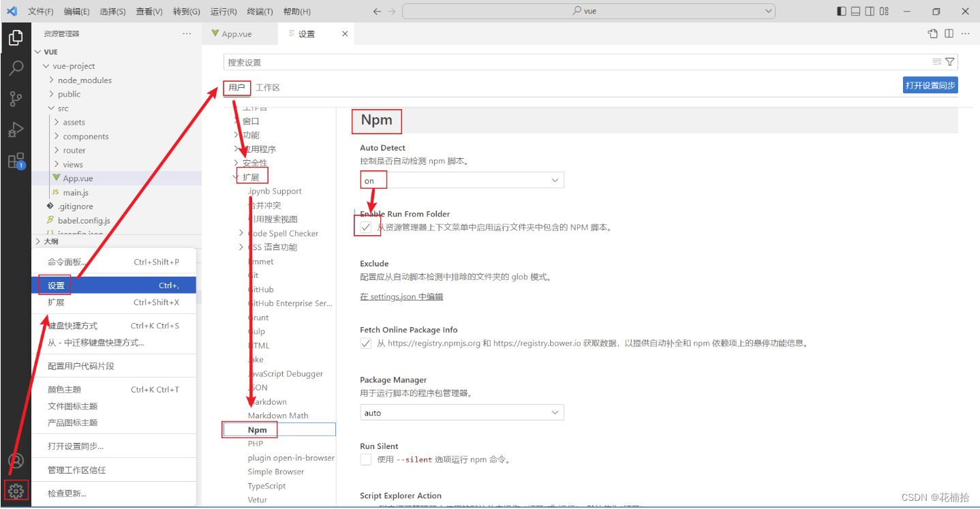980x509 pixels.
Task: Enable the Run Silent option
Action: [x=366, y=459]
